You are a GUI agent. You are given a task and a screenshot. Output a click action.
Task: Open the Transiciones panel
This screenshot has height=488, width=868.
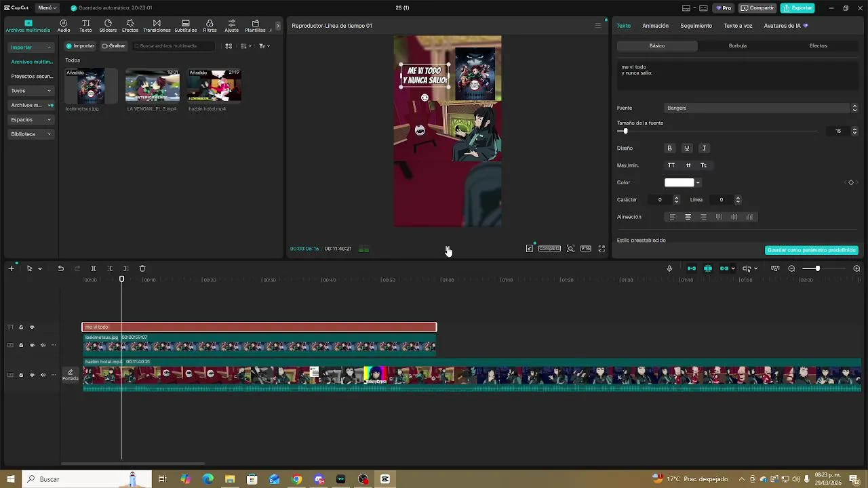coord(157,26)
